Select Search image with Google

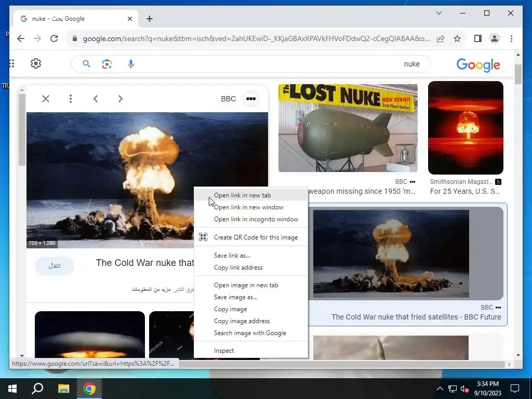(x=251, y=333)
